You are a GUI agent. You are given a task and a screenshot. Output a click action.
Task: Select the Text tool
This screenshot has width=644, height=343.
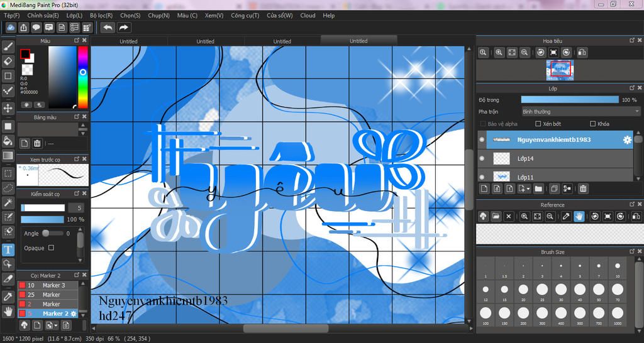point(8,249)
